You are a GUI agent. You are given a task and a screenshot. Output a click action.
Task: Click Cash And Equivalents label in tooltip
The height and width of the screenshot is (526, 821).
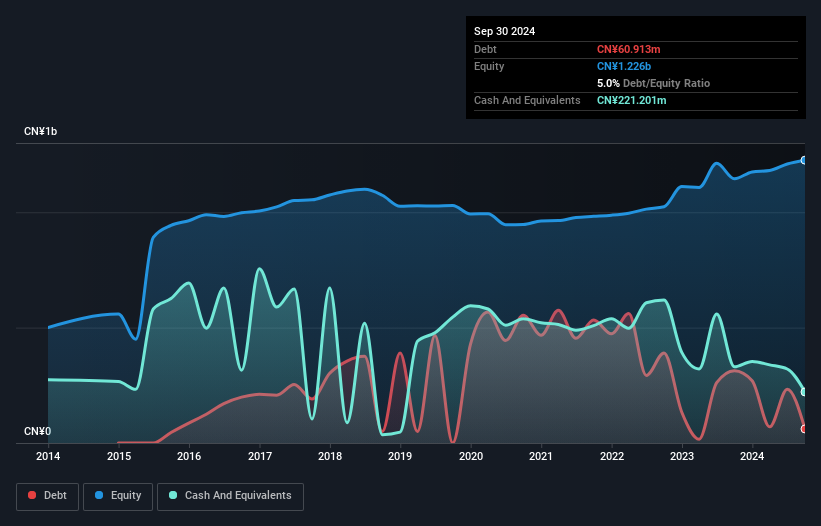[527, 100]
